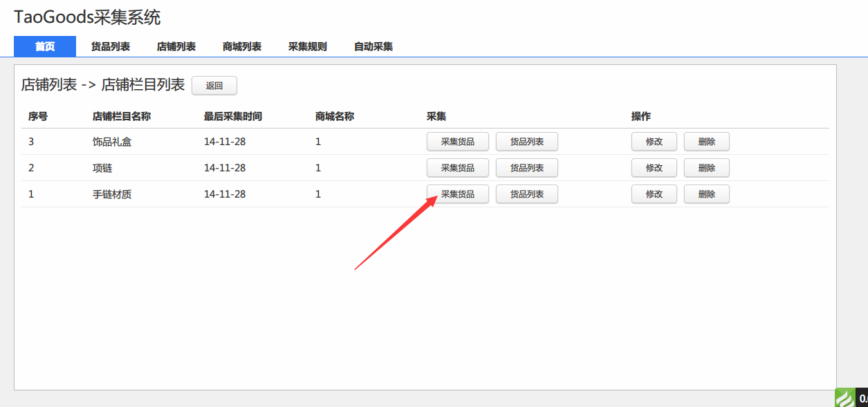Click the green leaf icon at bottom right
This screenshot has width=868, height=407.
point(844,397)
